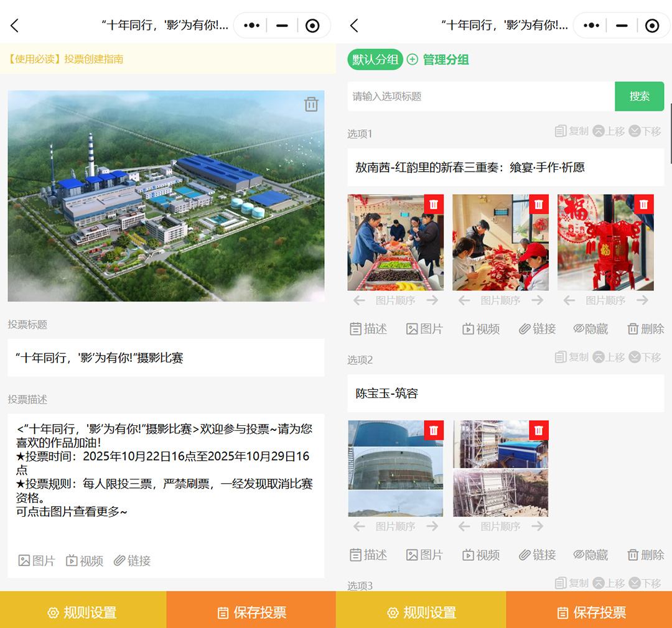Click 图片顺序 left arrow for 选项2
The width and height of the screenshot is (672, 628).
(358, 526)
